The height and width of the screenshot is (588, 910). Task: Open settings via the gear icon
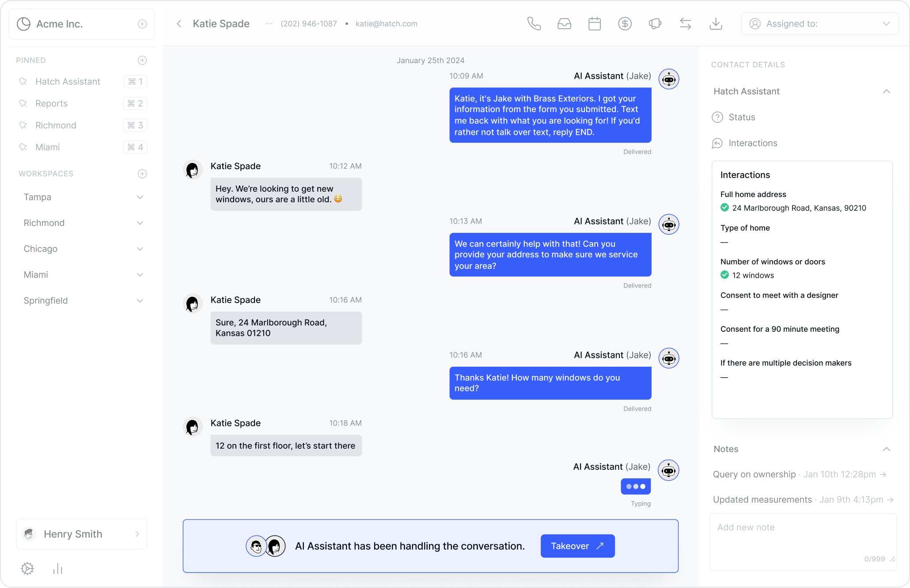click(27, 569)
